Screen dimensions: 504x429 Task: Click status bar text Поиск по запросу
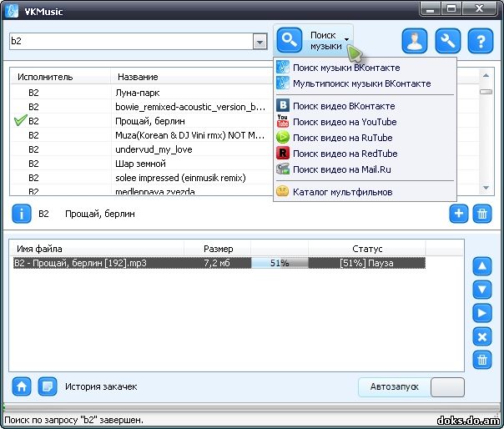(x=73, y=420)
